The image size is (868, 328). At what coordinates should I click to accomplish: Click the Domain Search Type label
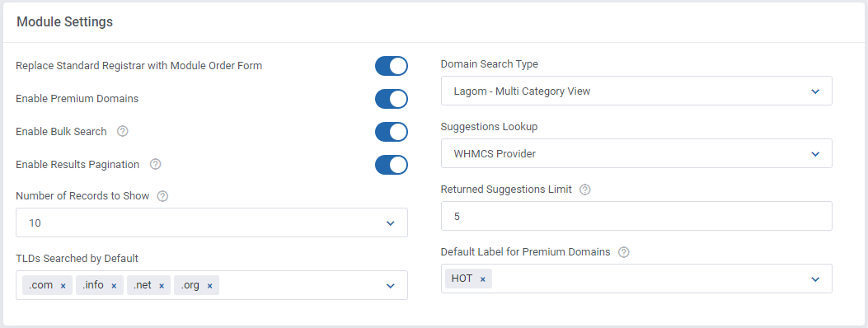click(490, 64)
